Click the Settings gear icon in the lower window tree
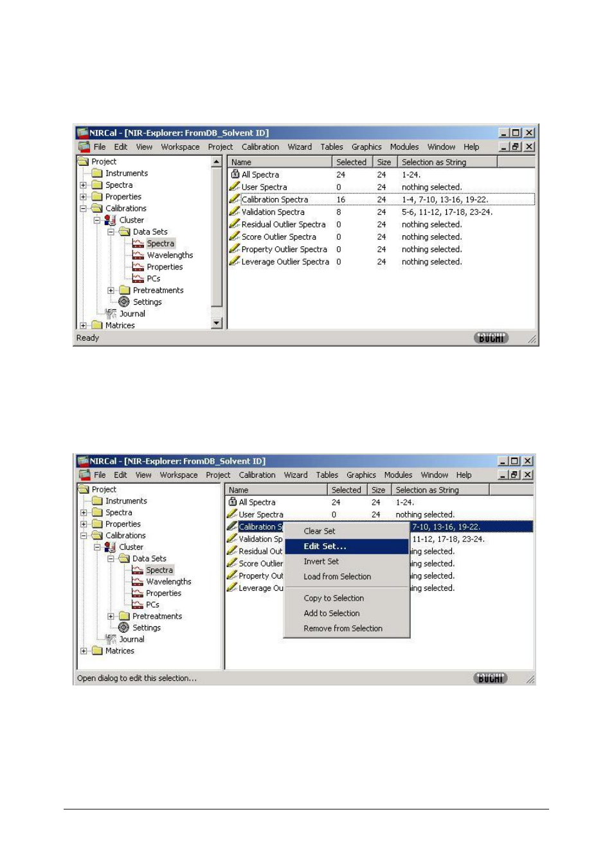This screenshot has height=868, width=614. pyautogui.click(x=123, y=628)
